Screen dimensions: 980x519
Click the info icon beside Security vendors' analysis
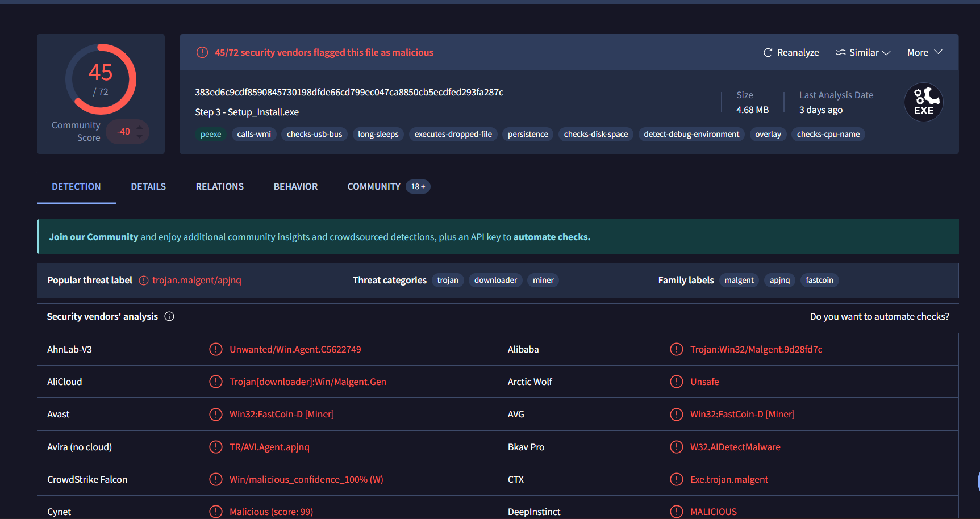[169, 316]
